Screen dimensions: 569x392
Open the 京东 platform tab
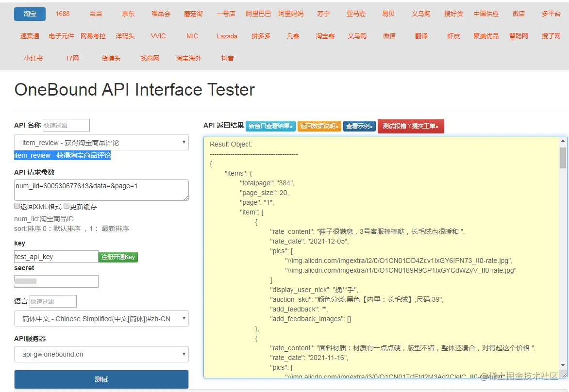click(x=128, y=14)
